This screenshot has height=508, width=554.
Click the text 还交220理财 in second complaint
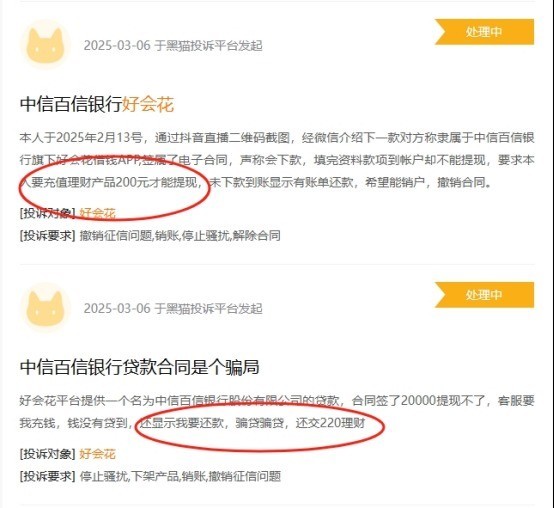pos(331,423)
